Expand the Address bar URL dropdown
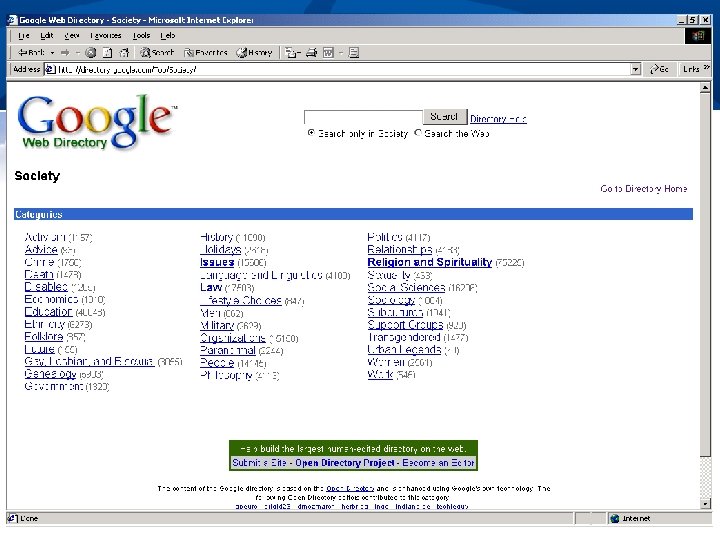This screenshot has width=720, height=540. [635, 69]
